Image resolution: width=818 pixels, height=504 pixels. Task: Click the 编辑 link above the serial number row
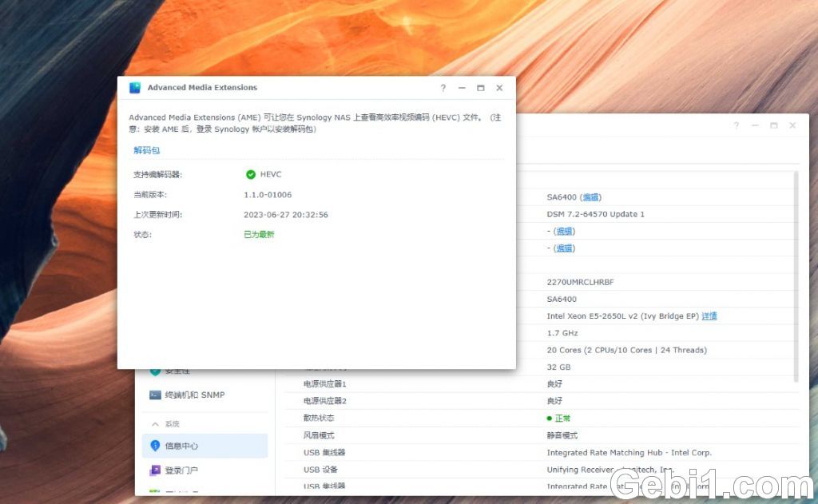(x=564, y=248)
